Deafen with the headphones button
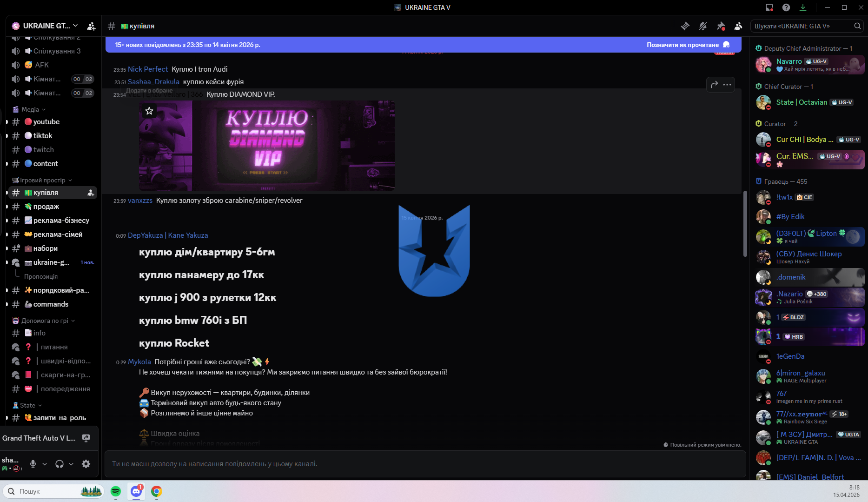868x502 pixels. (60, 464)
